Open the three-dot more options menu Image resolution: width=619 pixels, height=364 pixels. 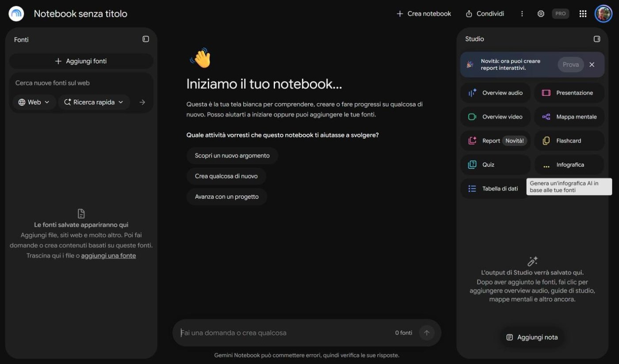point(522,14)
